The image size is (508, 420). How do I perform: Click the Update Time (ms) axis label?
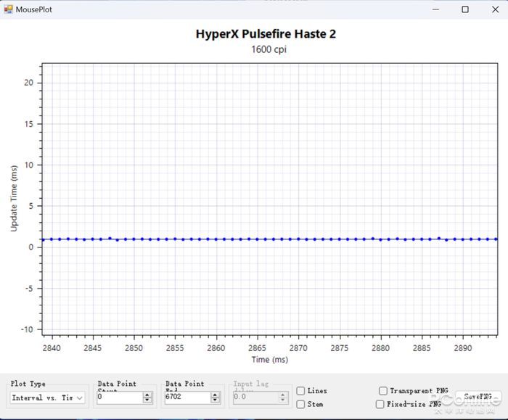coord(14,199)
